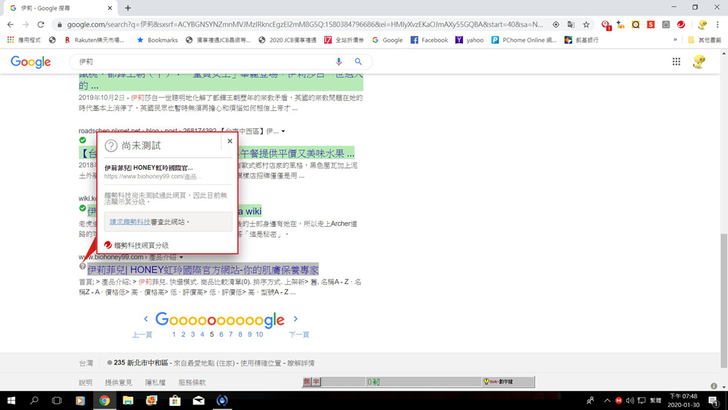Click the taskbar clock showing 07:48
The image size is (728, 410).
pyautogui.click(x=683, y=400)
